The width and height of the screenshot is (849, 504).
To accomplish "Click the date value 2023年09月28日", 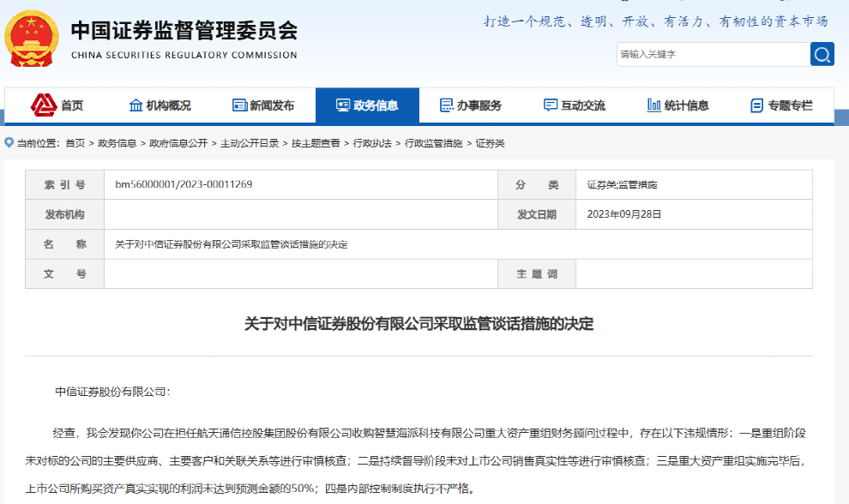I will pyautogui.click(x=623, y=214).
